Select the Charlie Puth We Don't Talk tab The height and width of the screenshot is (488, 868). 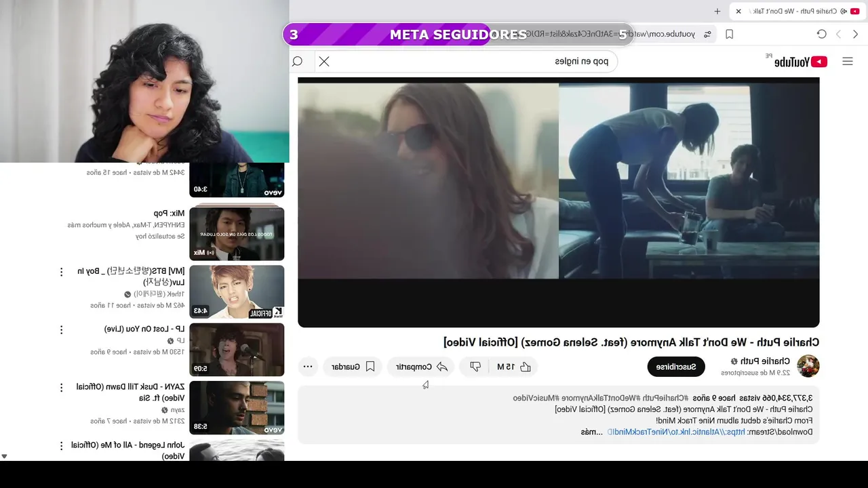tap(797, 12)
